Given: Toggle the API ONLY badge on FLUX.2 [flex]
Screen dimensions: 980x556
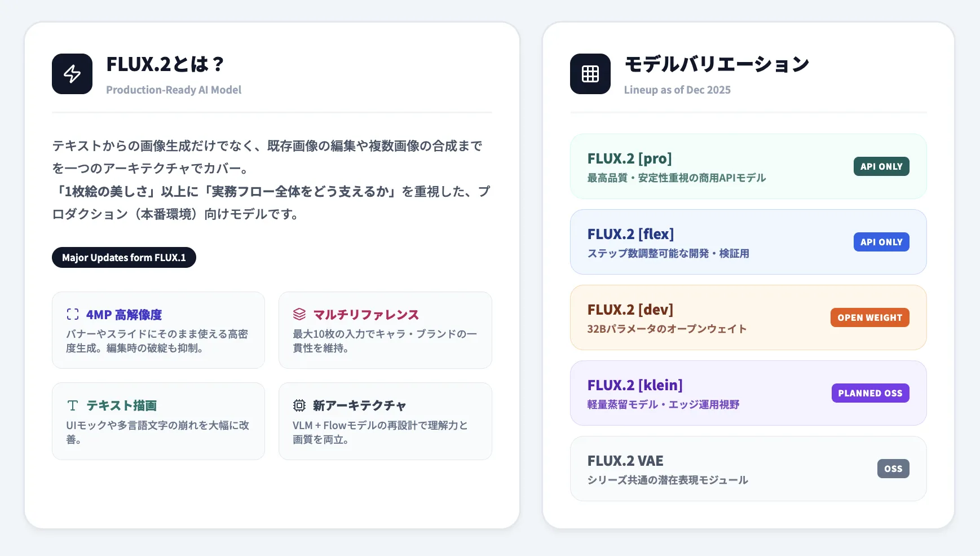Looking at the screenshot, I should 881,242.
